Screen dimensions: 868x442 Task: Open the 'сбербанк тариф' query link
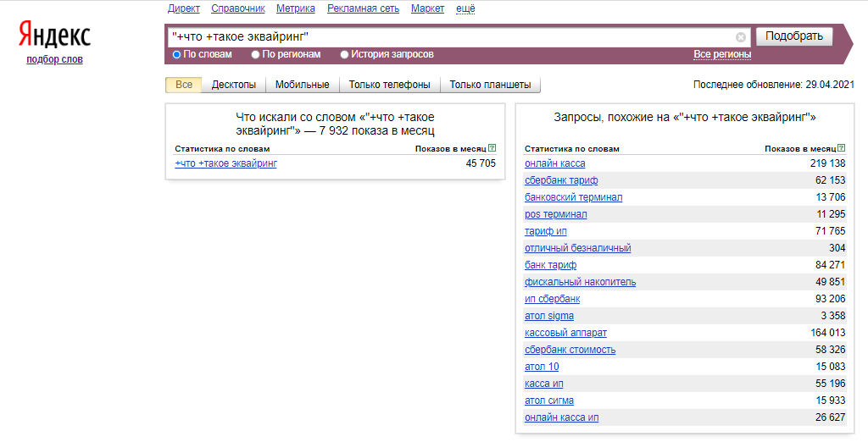561,180
